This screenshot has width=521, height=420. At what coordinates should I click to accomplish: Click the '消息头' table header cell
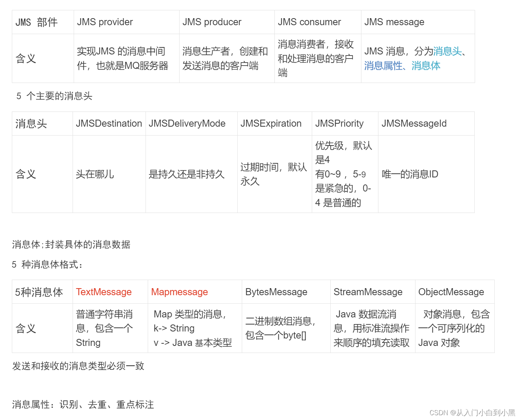pyautogui.click(x=43, y=124)
